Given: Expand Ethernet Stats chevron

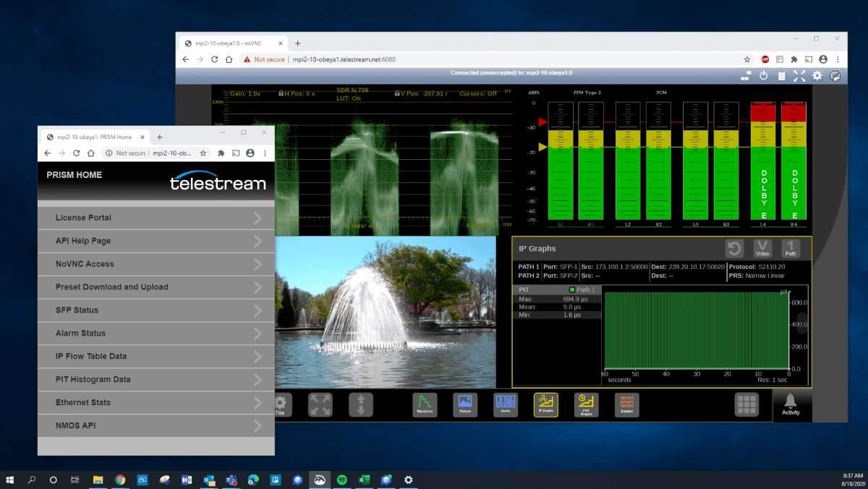Looking at the screenshot, I should tap(258, 403).
